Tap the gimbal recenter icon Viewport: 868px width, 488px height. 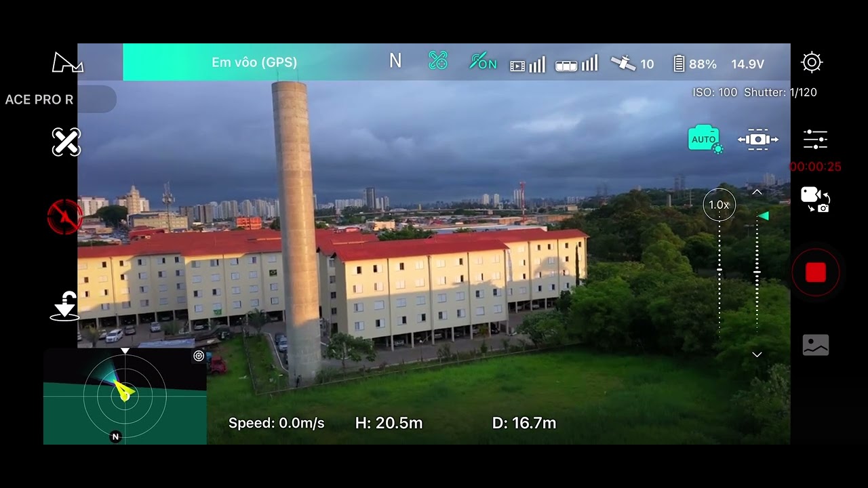tap(757, 140)
